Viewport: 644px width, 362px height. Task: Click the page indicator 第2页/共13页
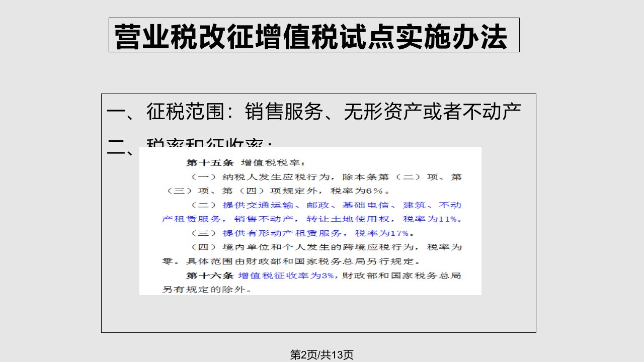tap(322, 354)
